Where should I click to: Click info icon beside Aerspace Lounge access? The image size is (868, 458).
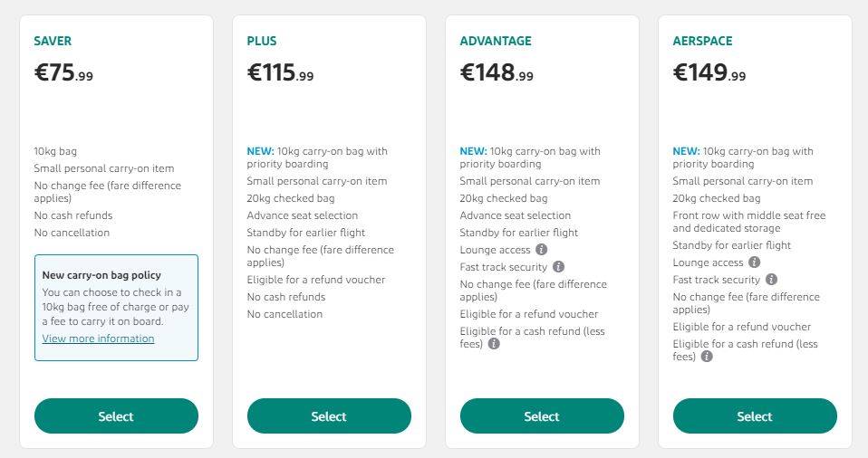point(755,262)
